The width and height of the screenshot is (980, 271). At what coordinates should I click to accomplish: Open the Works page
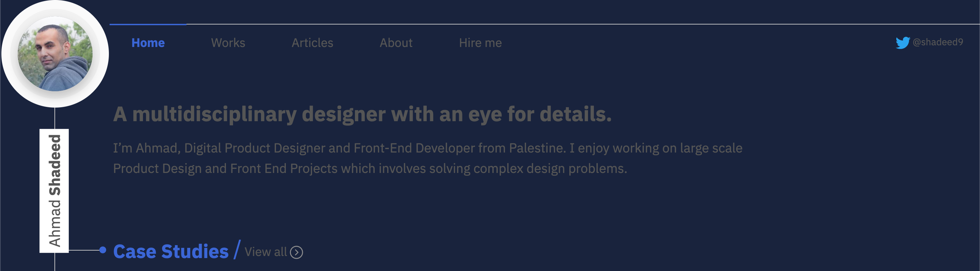click(x=228, y=43)
